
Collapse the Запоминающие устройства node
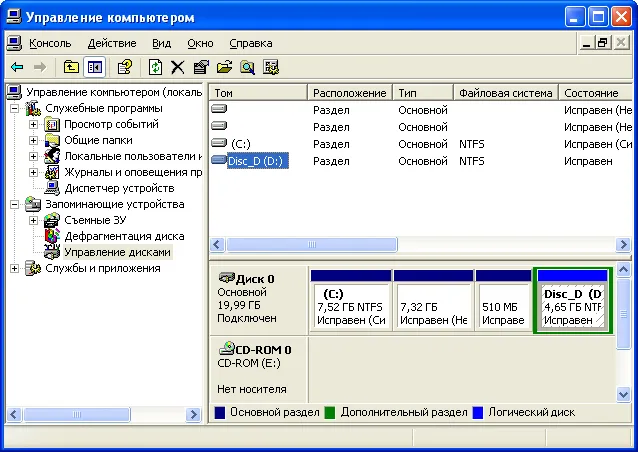tap(14, 204)
